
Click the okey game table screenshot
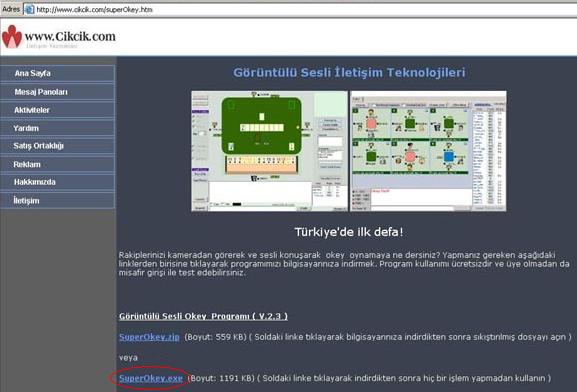pos(269,151)
